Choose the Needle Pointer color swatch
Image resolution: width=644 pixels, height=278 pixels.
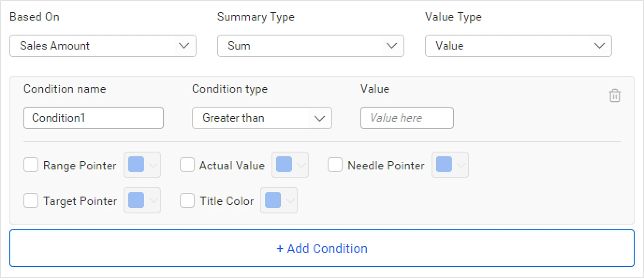click(x=450, y=165)
